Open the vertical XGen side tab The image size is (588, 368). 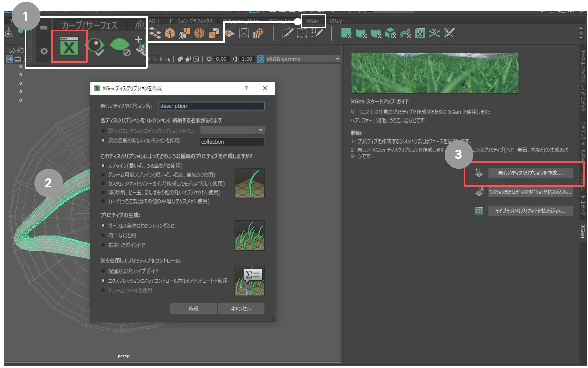583,231
